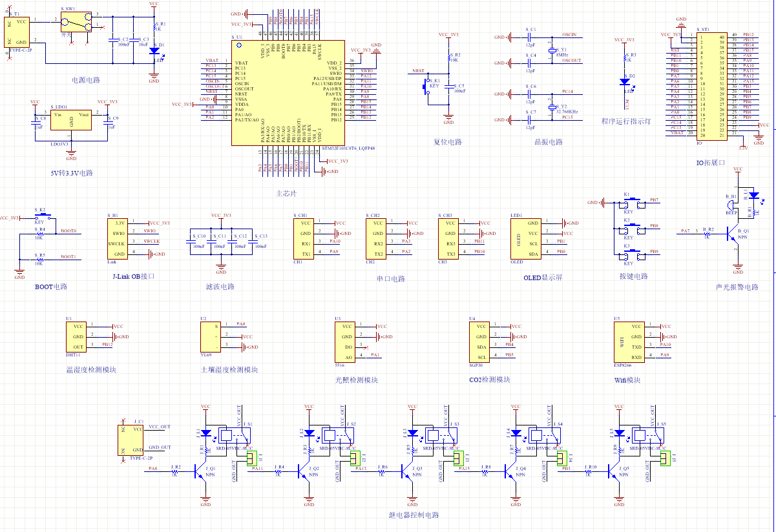
Task: Click the 'OLED显示屏' section label
Action: tap(543, 278)
